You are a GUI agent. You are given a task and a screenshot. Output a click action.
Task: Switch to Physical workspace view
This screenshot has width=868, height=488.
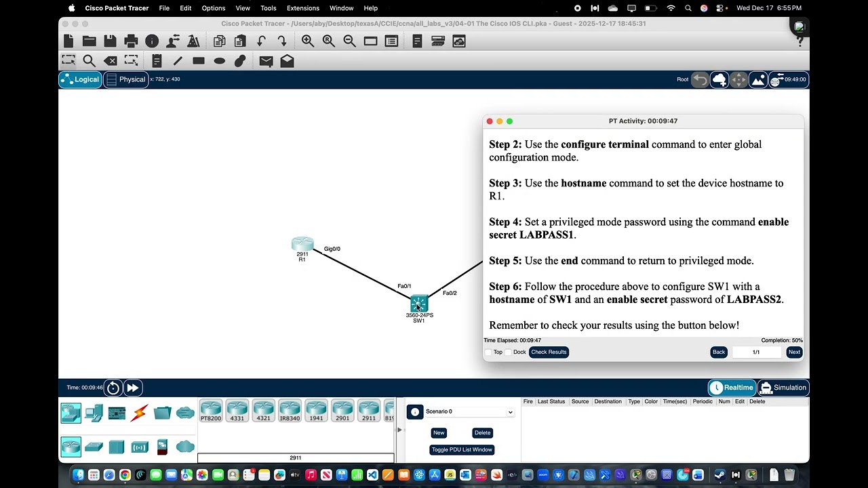126,79
